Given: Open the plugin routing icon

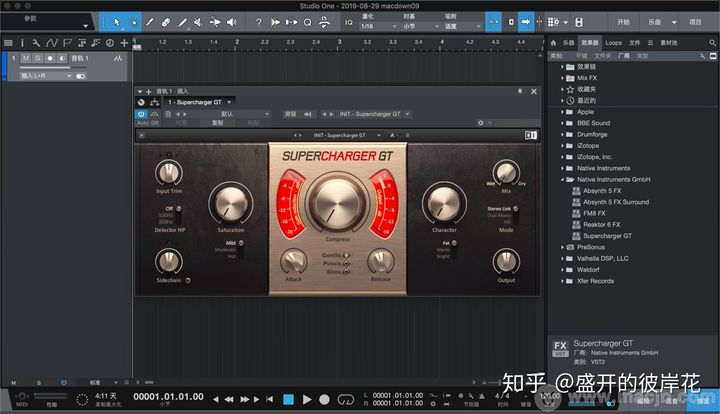Looking at the screenshot, I should pos(154,102).
